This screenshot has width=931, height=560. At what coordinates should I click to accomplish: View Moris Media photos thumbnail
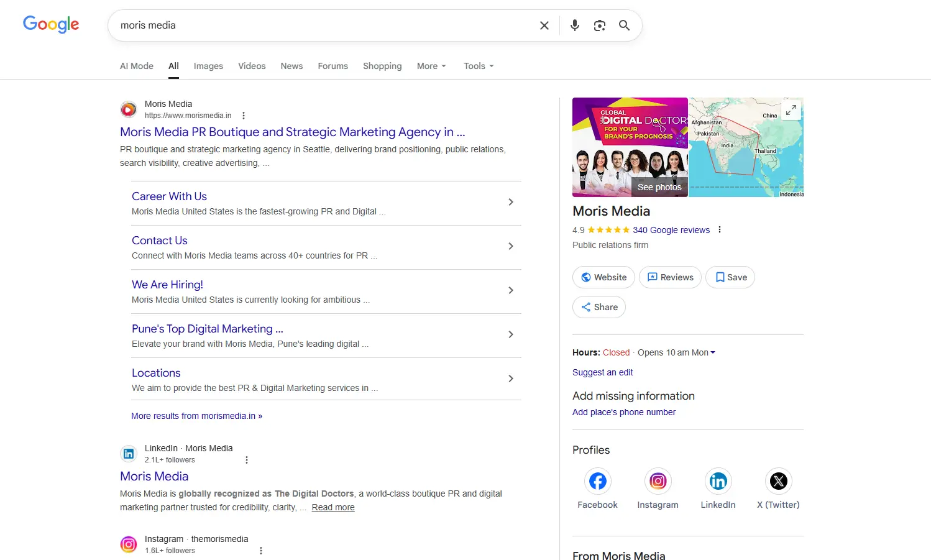(630, 147)
